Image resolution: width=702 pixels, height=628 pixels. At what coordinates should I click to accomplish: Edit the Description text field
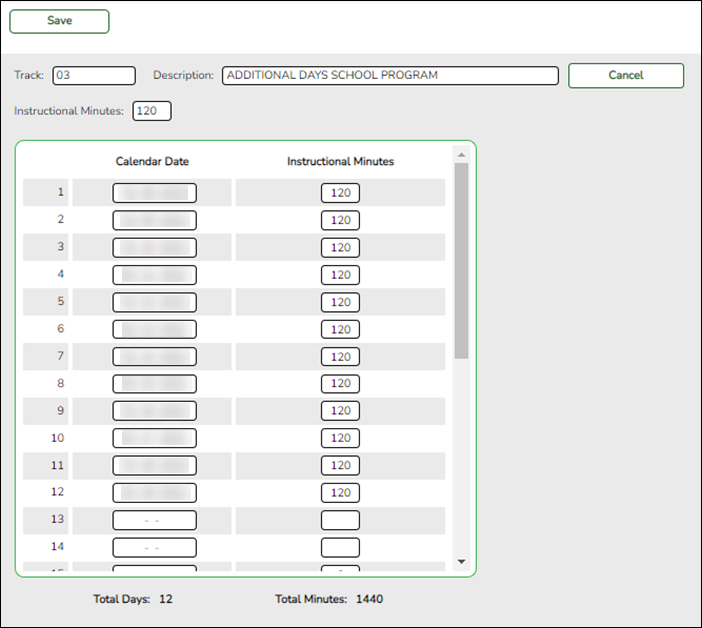[x=390, y=75]
